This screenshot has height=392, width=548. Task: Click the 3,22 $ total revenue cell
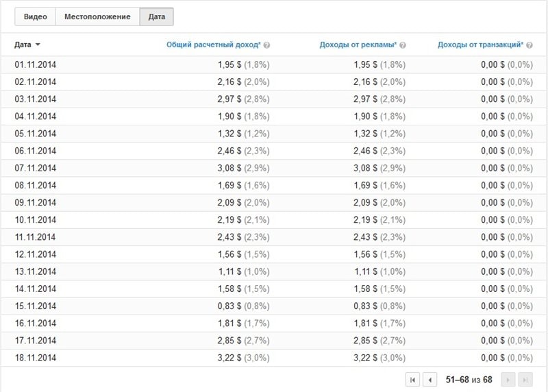coord(231,357)
